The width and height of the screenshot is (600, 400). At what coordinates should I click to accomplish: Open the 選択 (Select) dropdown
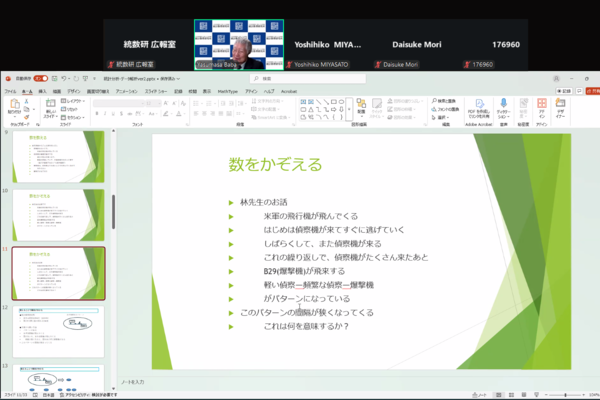pos(440,117)
